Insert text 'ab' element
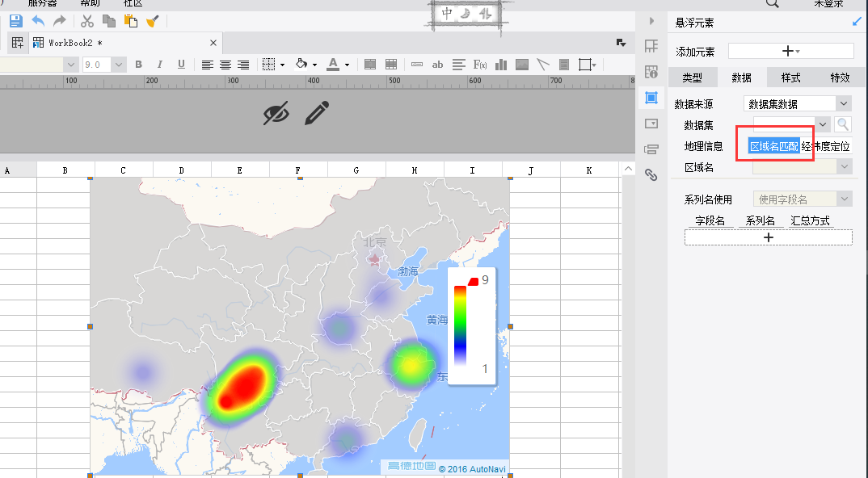 pos(437,65)
